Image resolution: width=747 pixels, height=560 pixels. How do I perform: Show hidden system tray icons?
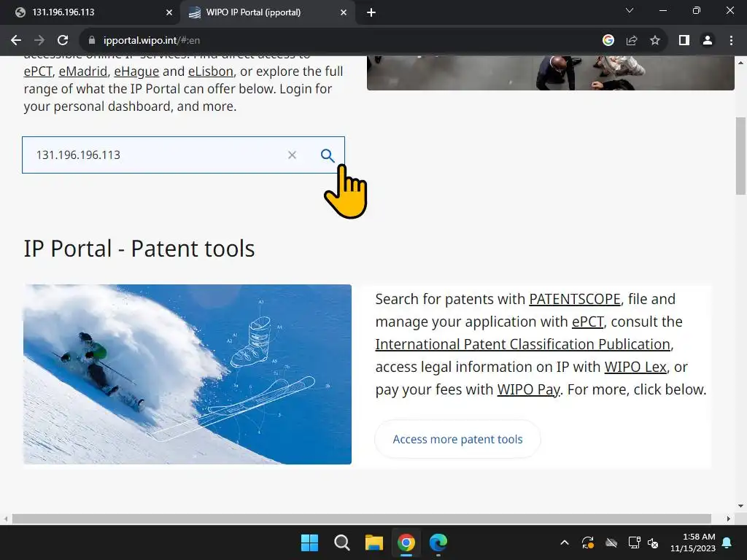565,542
